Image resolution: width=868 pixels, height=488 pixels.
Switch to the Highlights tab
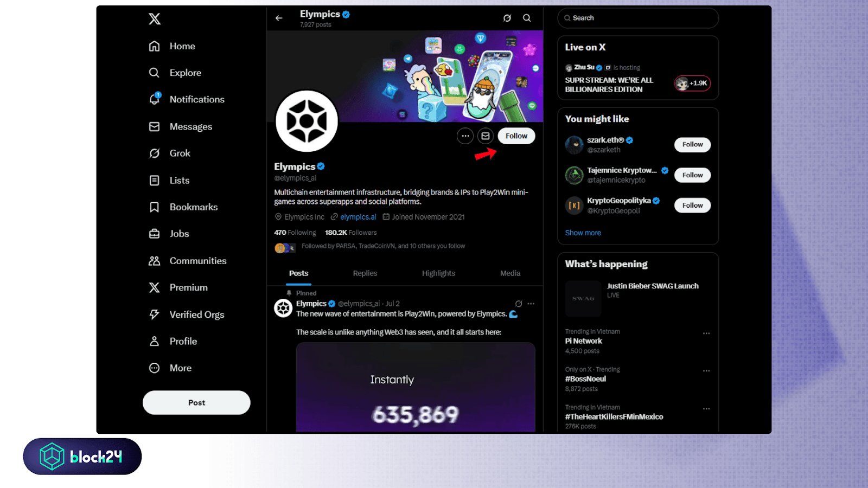pos(438,273)
